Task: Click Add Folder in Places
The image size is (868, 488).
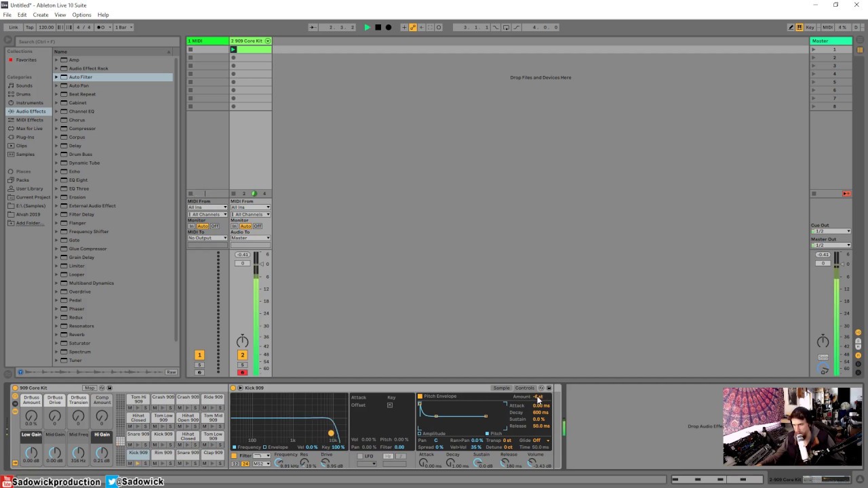Action: 29,223
